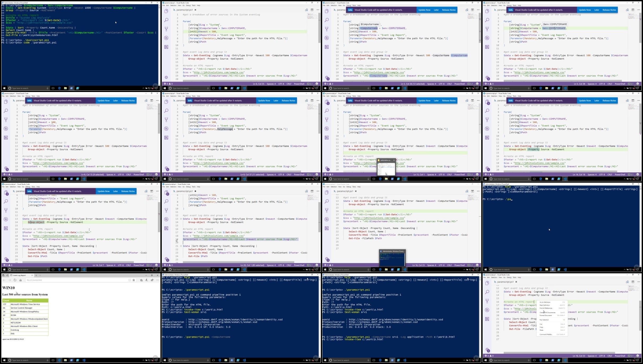Open the Add notes pen in Edge
Image resolution: width=643 pixels, height=364 pixels.
pyautogui.click(x=147, y=280)
